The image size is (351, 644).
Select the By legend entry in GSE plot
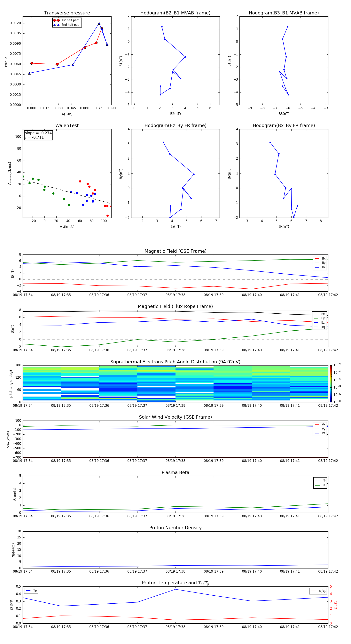pos(320,263)
